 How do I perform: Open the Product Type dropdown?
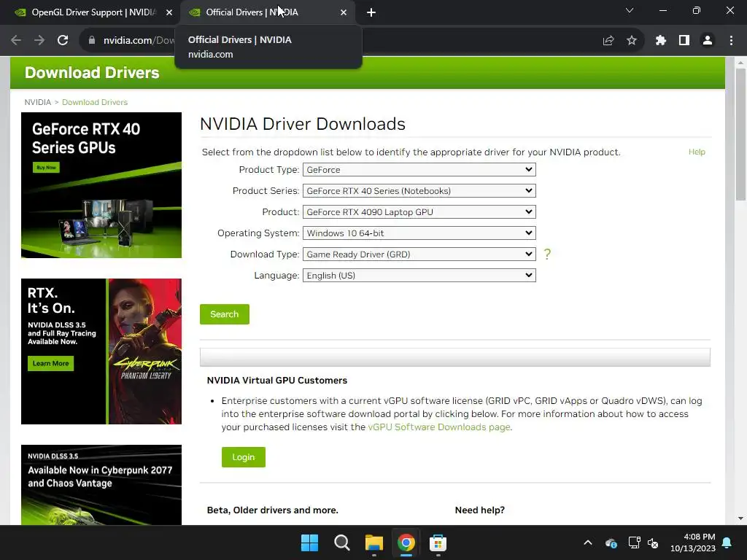coord(419,169)
